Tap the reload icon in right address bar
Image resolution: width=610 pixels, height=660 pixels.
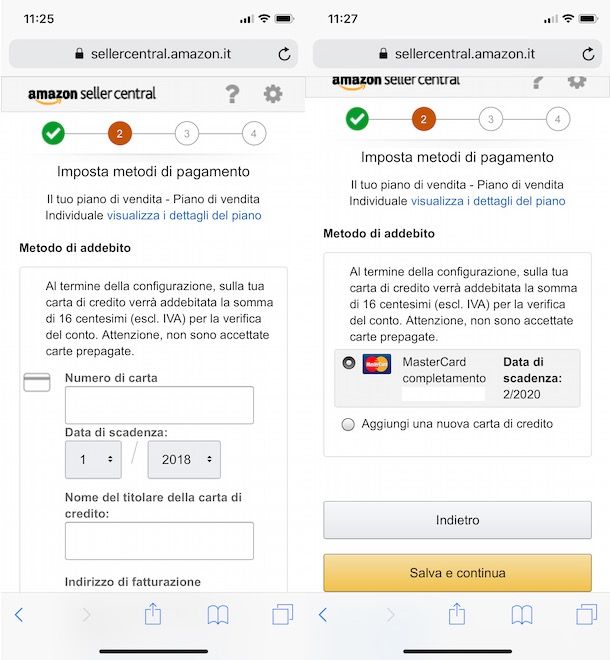(x=588, y=54)
